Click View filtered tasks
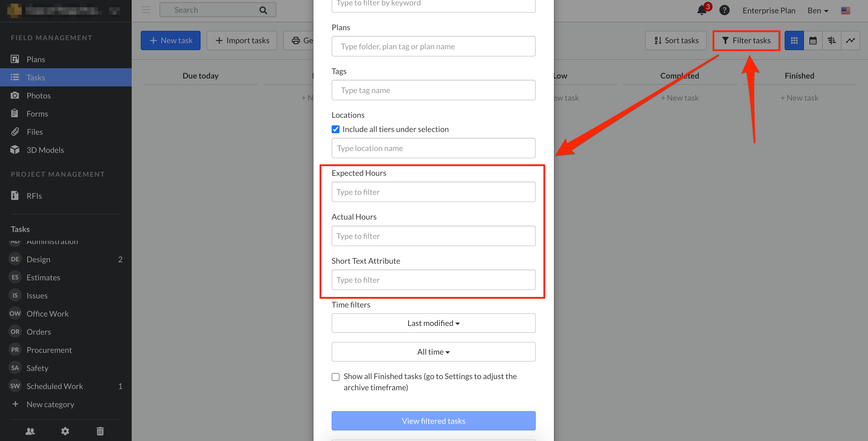Image resolution: width=868 pixels, height=441 pixels. [433, 420]
